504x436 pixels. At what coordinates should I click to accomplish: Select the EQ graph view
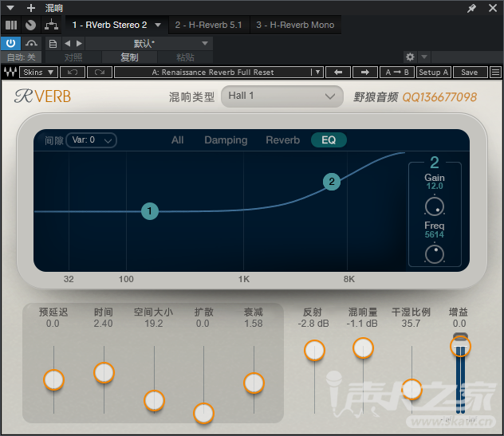click(x=329, y=140)
